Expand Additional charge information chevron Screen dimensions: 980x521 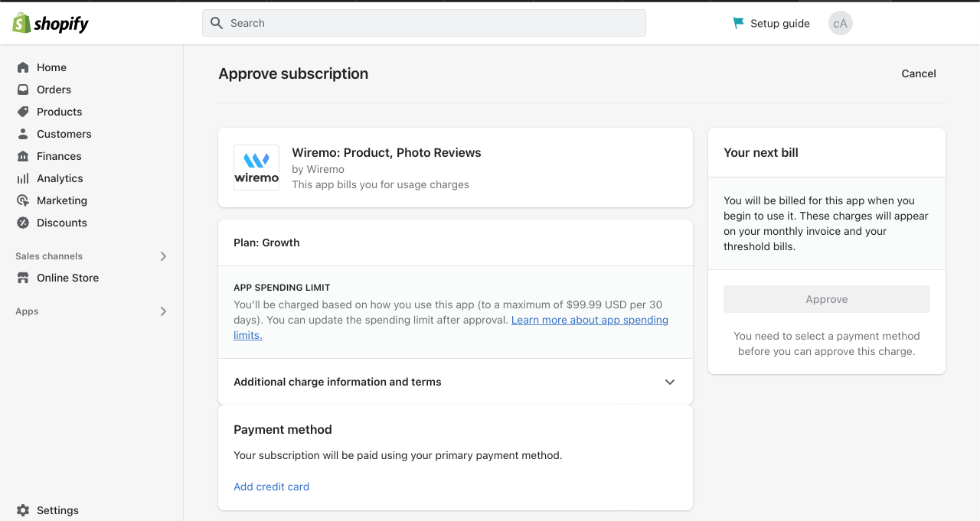coord(670,382)
